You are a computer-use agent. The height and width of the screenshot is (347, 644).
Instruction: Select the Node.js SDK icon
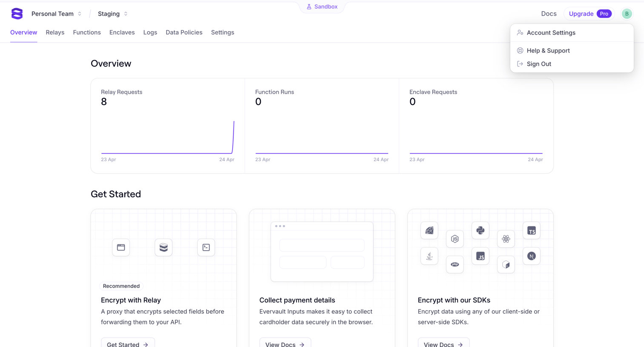pyautogui.click(x=455, y=239)
